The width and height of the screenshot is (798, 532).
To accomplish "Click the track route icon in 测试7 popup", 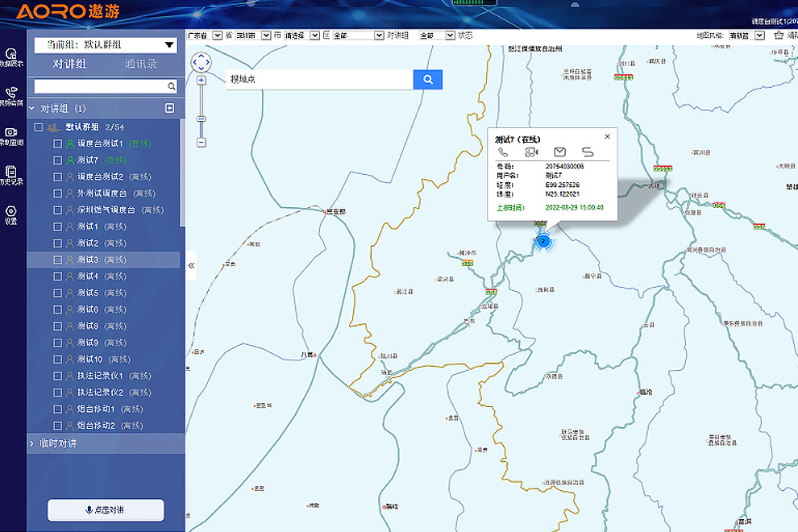I will [588, 152].
